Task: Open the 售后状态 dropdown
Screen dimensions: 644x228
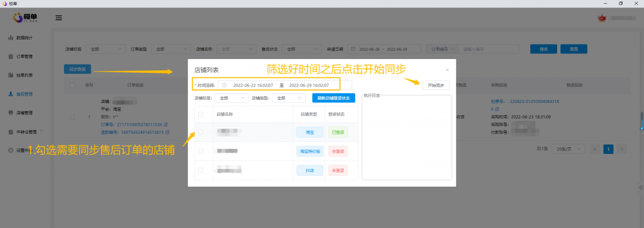Action: 301,49
